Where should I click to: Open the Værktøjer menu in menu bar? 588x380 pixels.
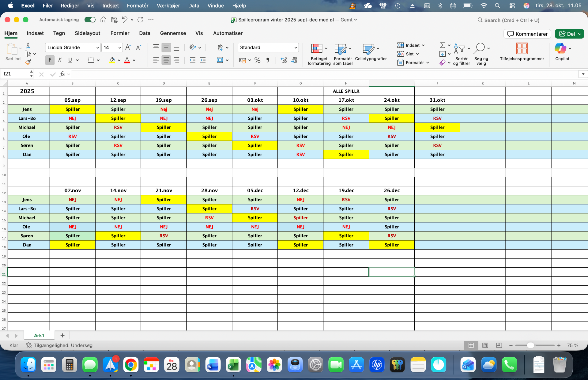pos(168,6)
